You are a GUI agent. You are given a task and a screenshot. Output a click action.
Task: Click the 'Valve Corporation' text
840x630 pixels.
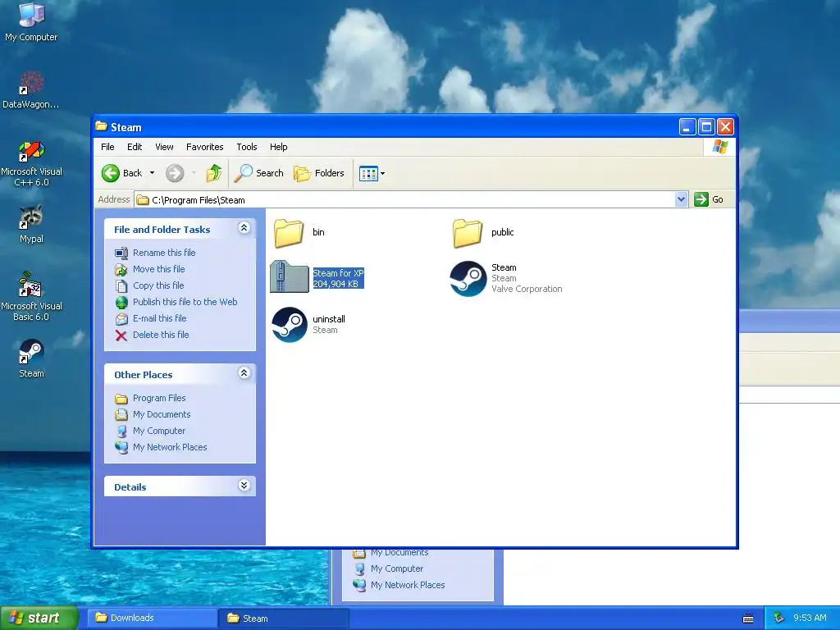click(x=527, y=289)
